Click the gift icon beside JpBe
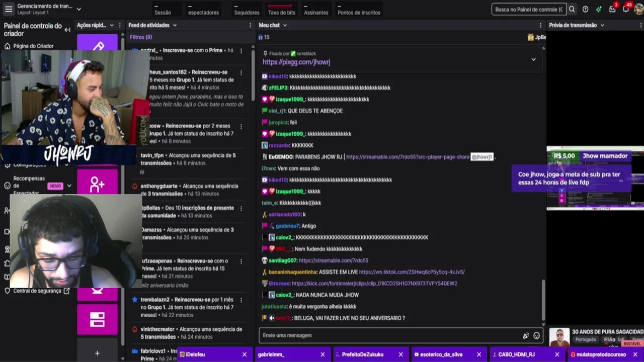644x362 pixels. (x=531, y=37)
